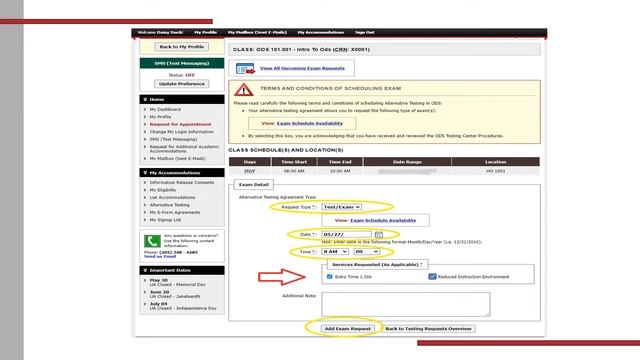This screenshot has width=640, height=360.
Task: Open My E-Form Agreements sidebar link
Action: pyautogui.click(x=175, y=212)
